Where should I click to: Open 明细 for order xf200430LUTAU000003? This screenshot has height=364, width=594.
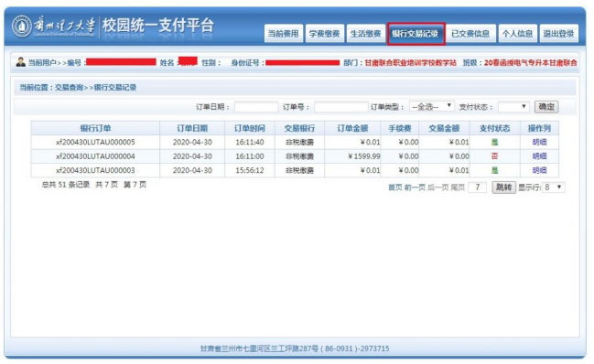coord(539,170)
